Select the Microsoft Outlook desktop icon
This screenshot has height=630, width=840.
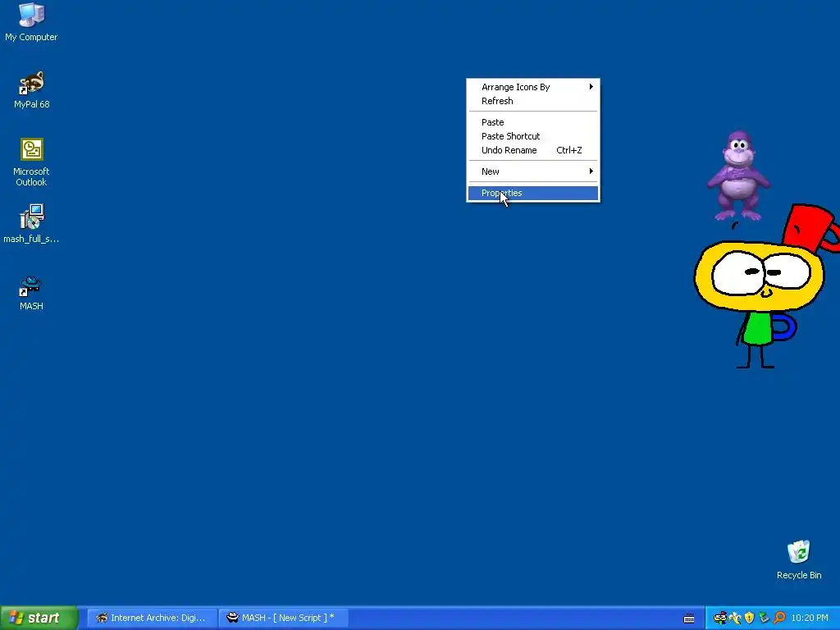[x=31, y=162]
